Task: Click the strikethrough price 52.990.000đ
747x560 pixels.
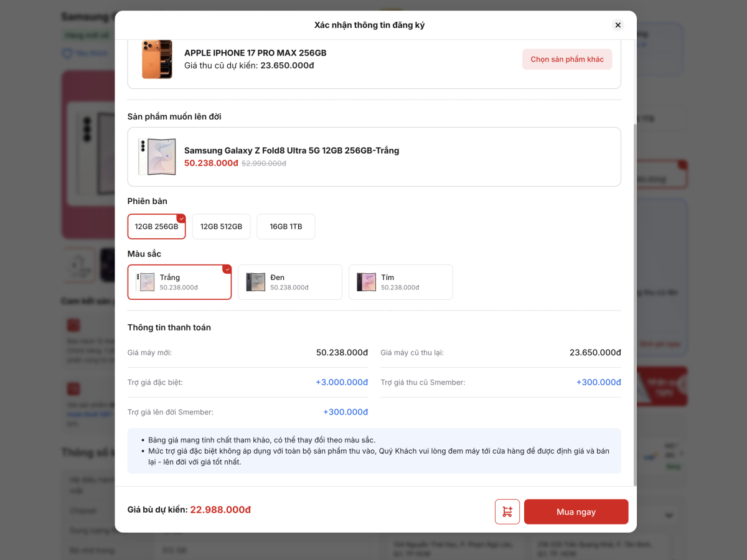Action: pyautogui.click(x=264, y=163)
